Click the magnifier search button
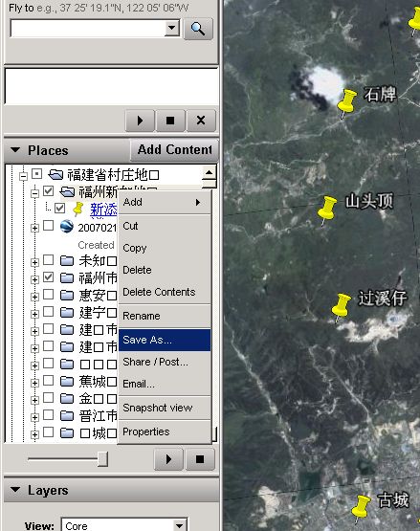Screen dimensions: 420x531 [198, 29]
